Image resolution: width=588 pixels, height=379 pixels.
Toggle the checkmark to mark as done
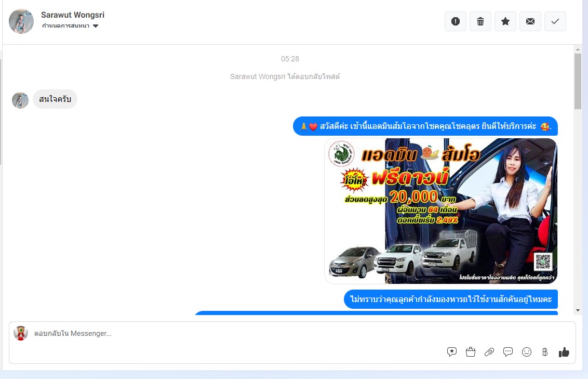tap(555, 21)
